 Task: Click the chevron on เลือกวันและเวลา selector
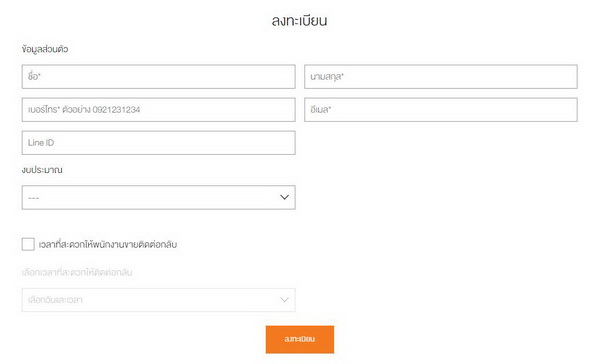[284, 300]
